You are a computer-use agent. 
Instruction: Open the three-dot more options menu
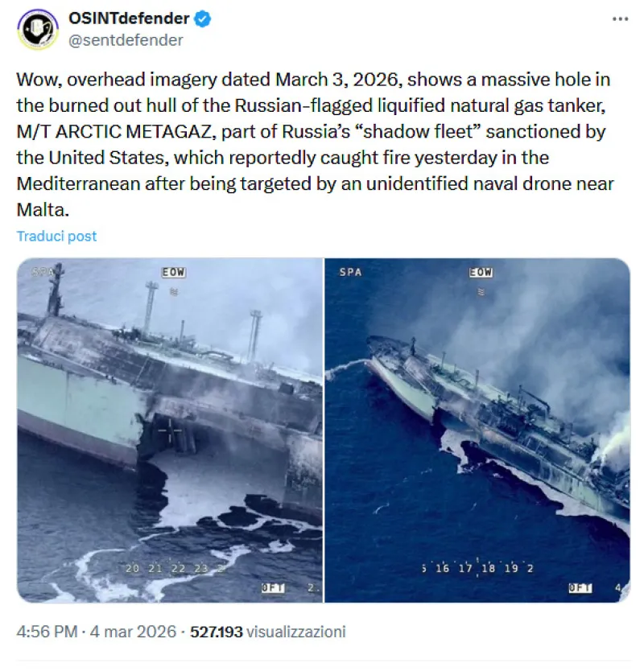[x=618, y=19]
